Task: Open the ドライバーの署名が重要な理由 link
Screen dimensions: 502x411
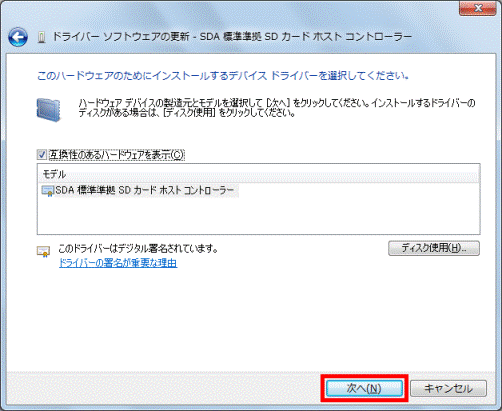Action: [118, 263]
